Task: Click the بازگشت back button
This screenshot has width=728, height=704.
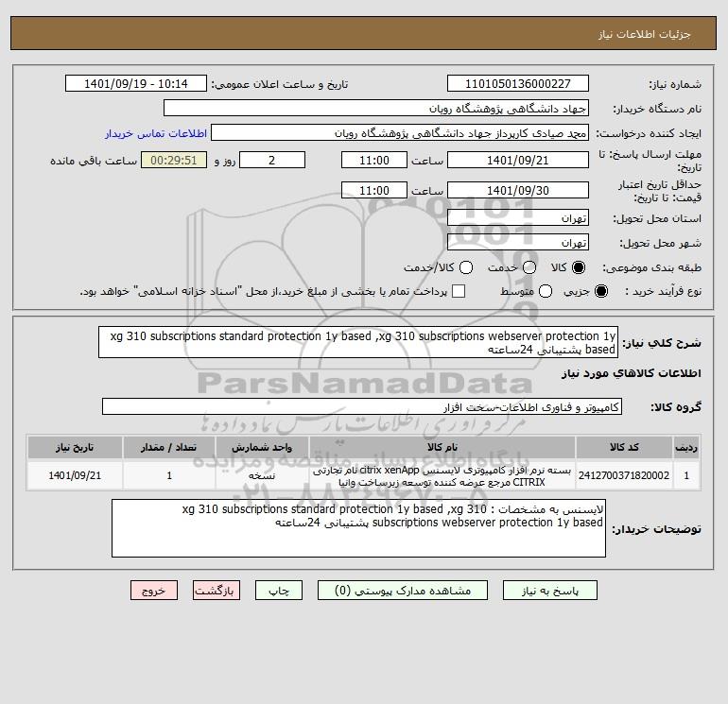Action: [217, 591]
